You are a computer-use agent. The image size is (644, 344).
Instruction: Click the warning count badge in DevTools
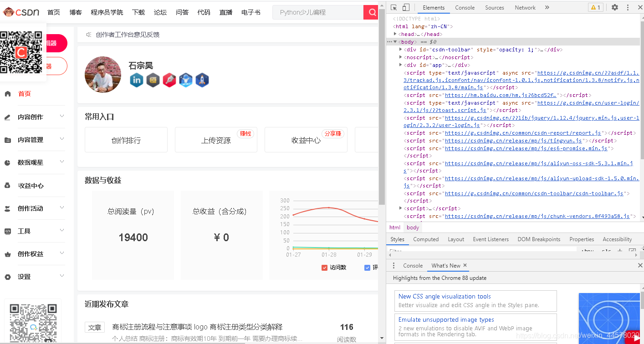(x=595, y=7)
